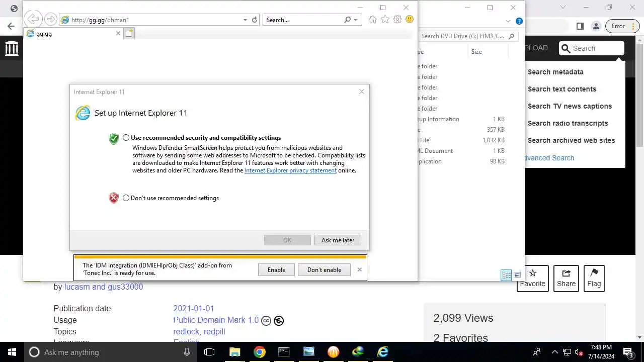Select the 98 KB application row

click(x=463, y=161)
